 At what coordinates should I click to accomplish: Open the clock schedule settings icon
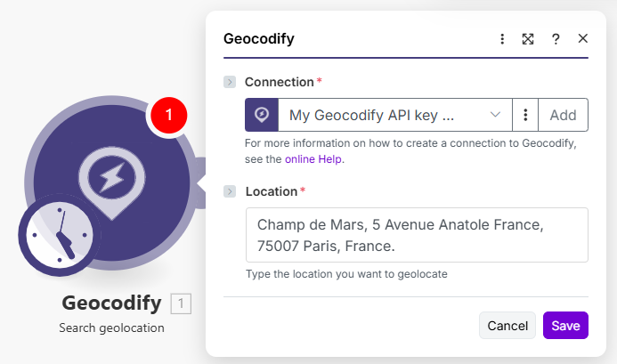coord(59,236)
